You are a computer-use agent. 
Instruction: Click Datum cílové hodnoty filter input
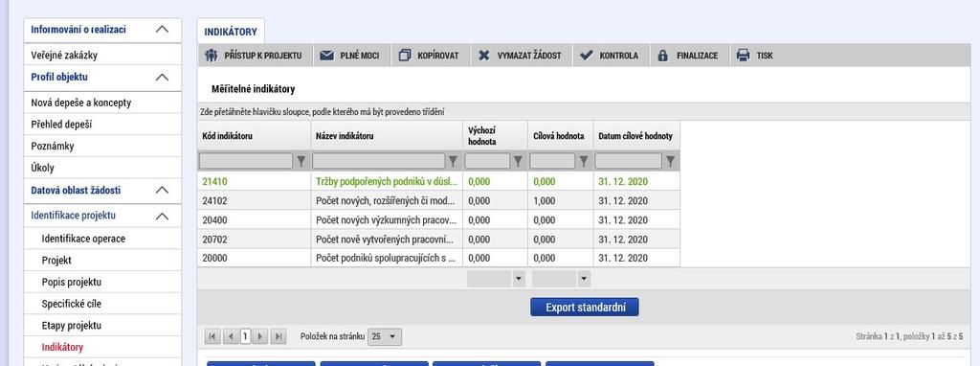(628, 161)
